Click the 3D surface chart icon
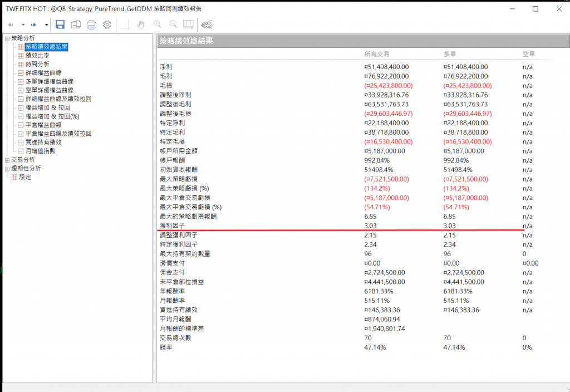This screenshot has height=392, width=570. tap(207, 24)
